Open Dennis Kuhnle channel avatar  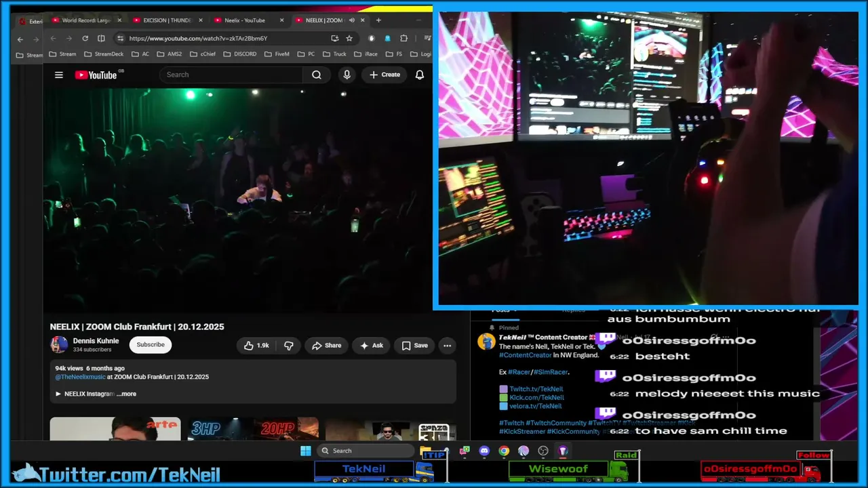(59, 345)
